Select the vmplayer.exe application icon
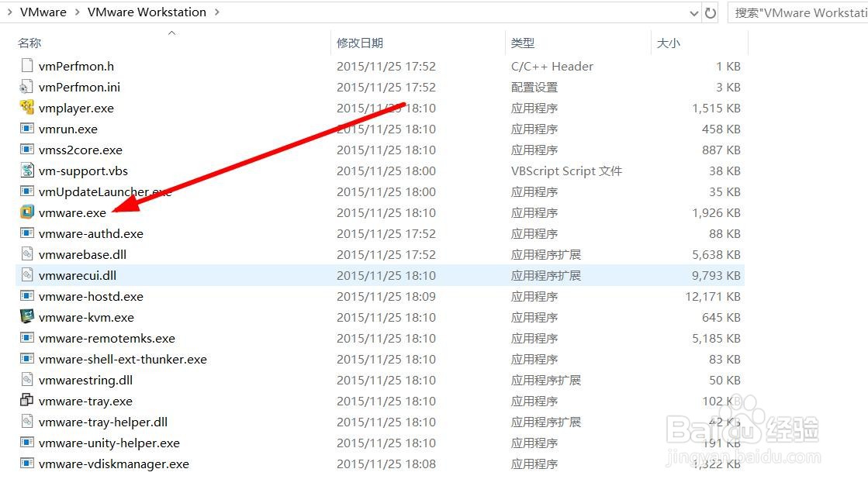Viewport: 868px width, 486px height. tap(26, 107)
